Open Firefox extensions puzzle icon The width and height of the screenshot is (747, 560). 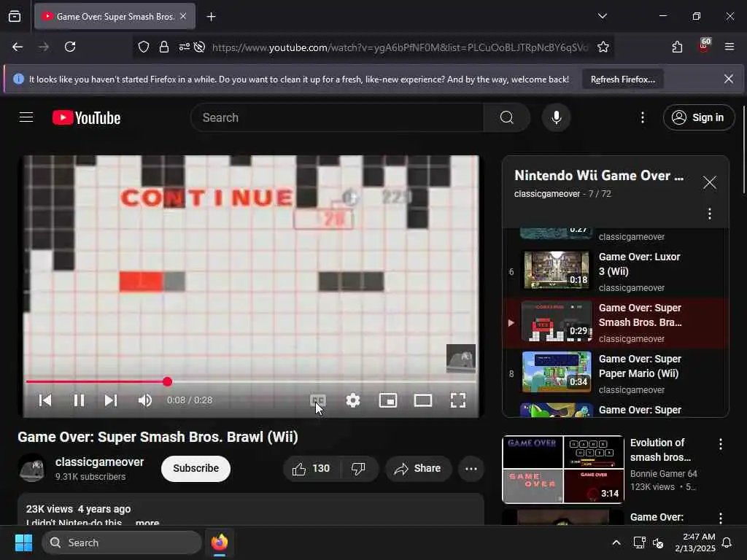[x=677, y=47]
